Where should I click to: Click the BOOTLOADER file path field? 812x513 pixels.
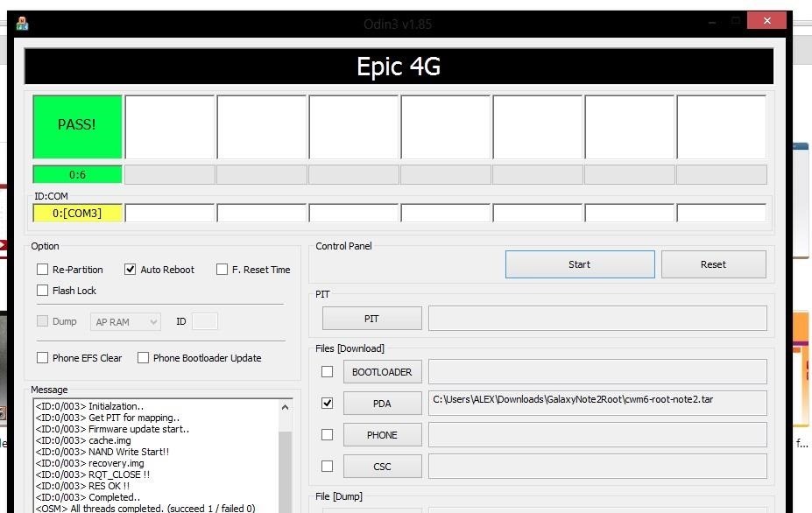coord(597,372)
